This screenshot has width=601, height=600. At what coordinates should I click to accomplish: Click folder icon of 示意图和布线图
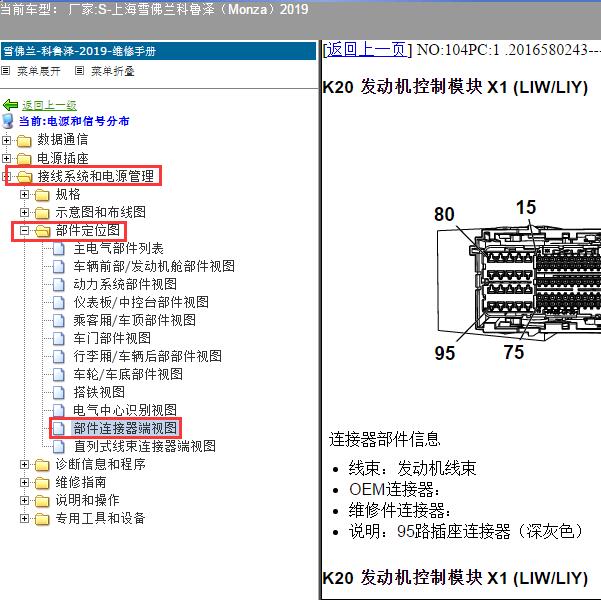click(x=42, y=212)
